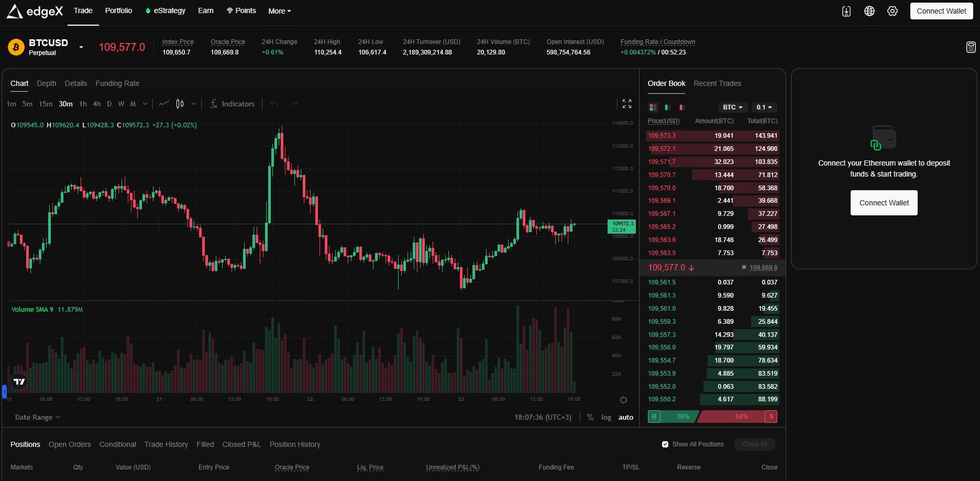Click the undo arrow in the chart toolbar
Image resolution: width=980 pixels, height=481 pixels.
point(273,104)
